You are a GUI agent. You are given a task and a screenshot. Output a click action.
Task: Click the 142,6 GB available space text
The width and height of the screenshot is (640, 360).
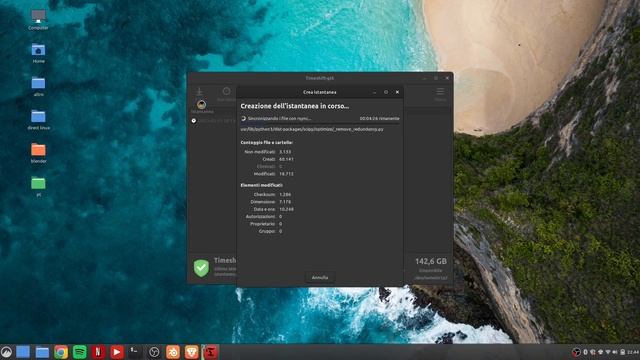pos(431,261)
